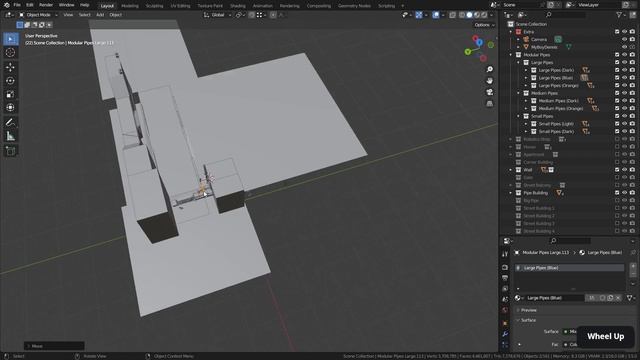This screenshot has width=640, height=360.
Task: Select the Annotate tool
Action: point(11,123)
